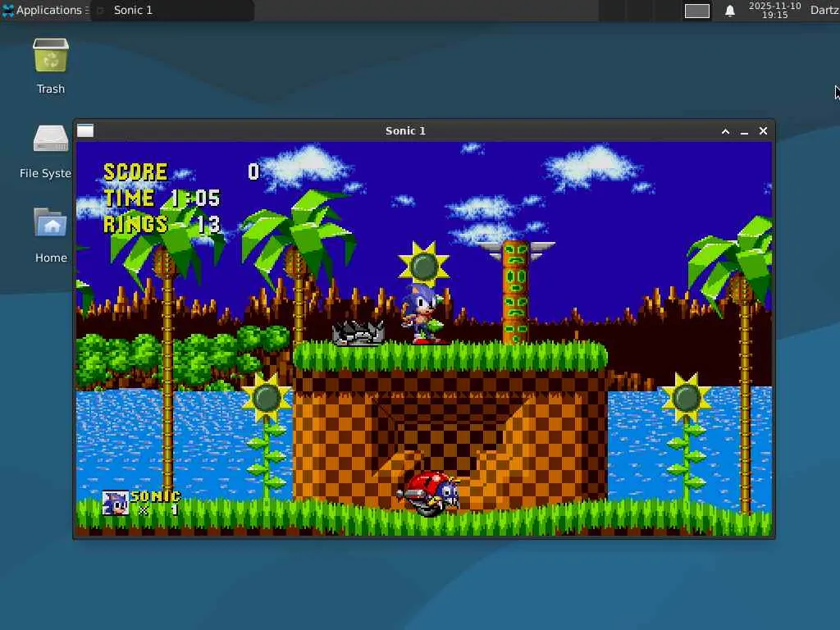Open the Trash desktop icon
The width and height of the screenshot is (840, 630).
[51, 66]
